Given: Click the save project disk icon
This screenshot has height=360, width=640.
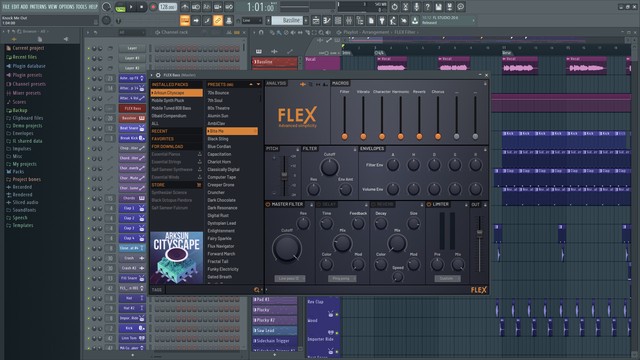Looking at the screenshot, I should coord(438,7).
